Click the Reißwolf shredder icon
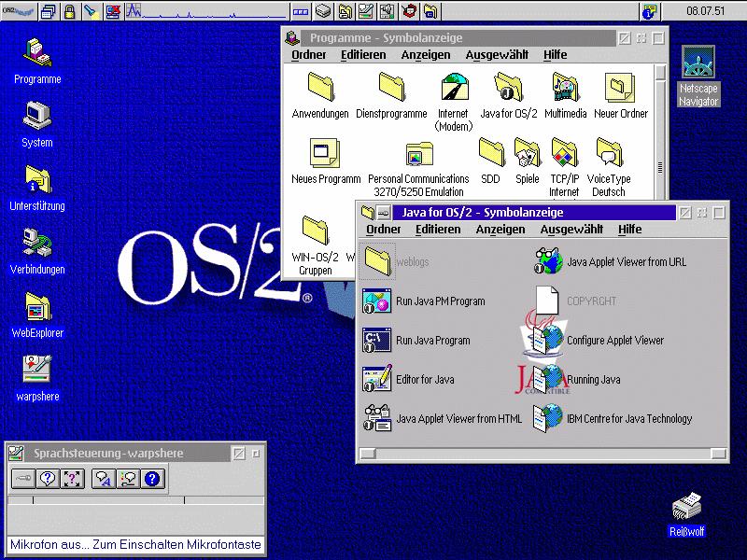747x560 pixels. 686,515
